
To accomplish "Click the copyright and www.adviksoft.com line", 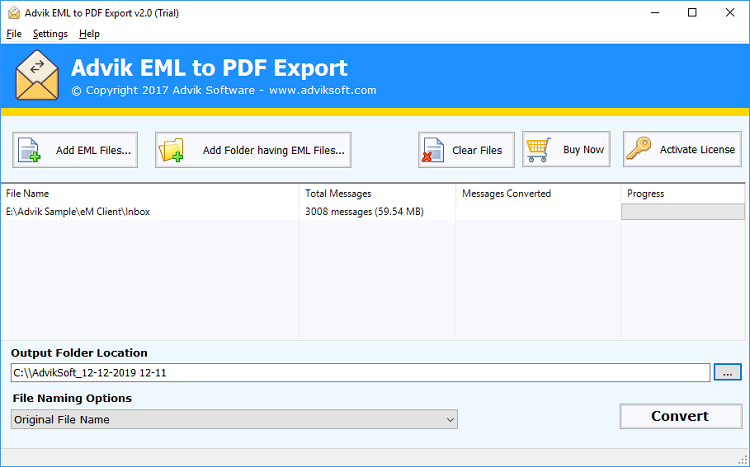I will click(224, 90).
